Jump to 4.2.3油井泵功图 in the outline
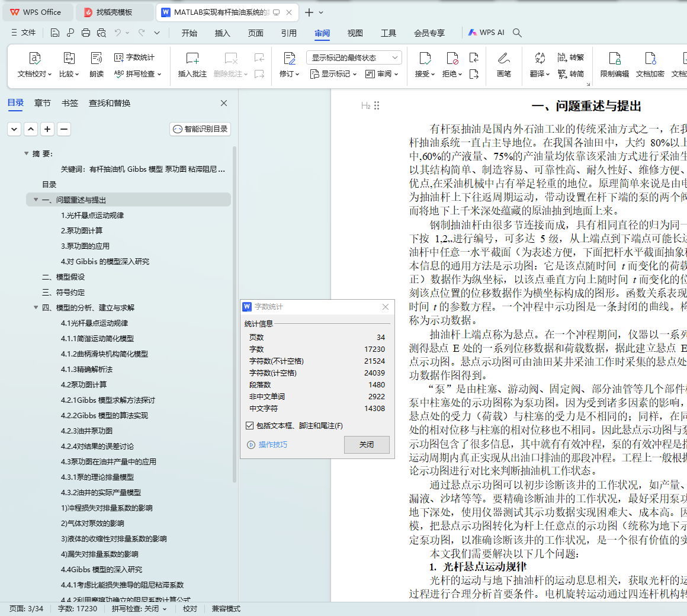The width and height of the screenshot is (687, 616). (x=86, y=431)
